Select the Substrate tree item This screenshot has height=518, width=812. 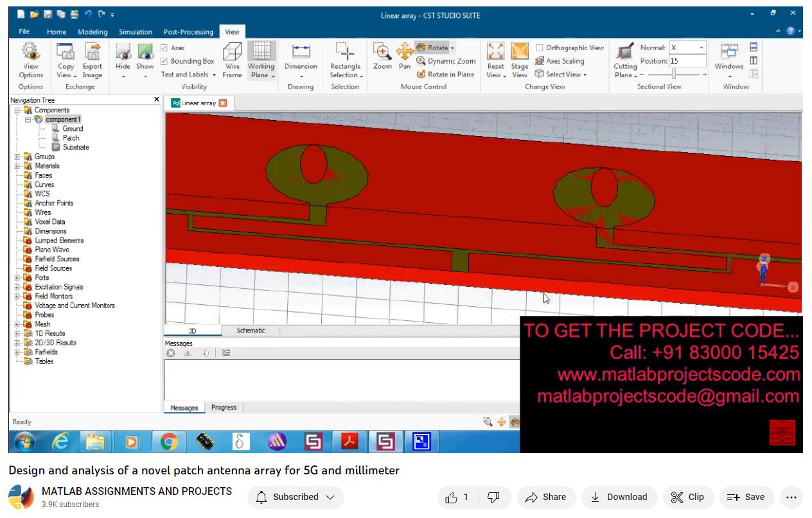tap(76, 148)
